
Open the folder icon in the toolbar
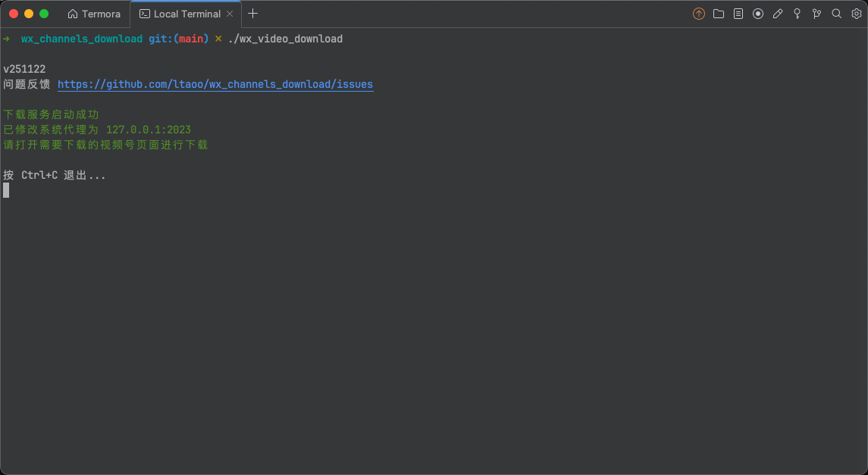tap(719, 14)
